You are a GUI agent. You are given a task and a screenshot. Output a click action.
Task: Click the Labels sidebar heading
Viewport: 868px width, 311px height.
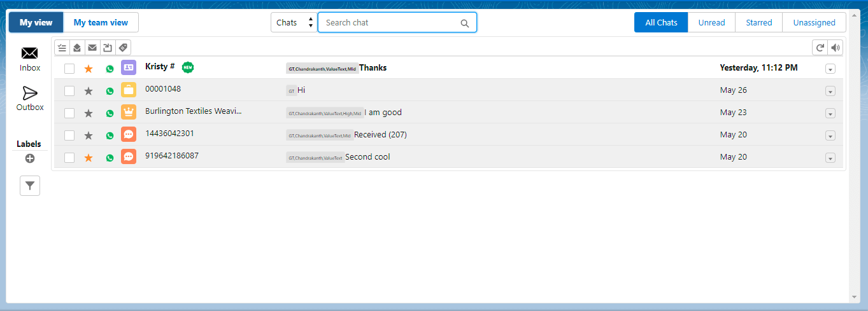tap(29, 144)
